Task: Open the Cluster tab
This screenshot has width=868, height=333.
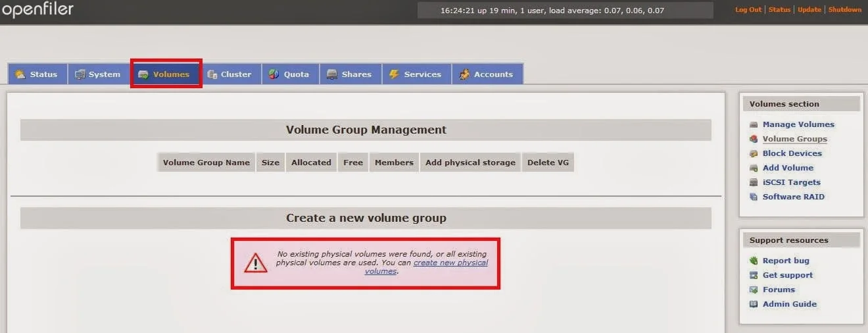Action: pyautogui.click(x=229, y=74)
